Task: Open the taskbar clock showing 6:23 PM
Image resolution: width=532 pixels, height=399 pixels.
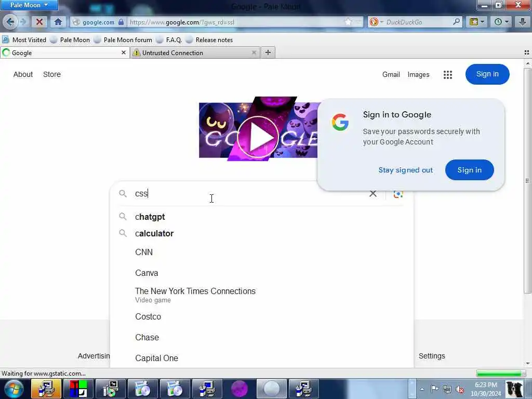Action: (486, 389)
